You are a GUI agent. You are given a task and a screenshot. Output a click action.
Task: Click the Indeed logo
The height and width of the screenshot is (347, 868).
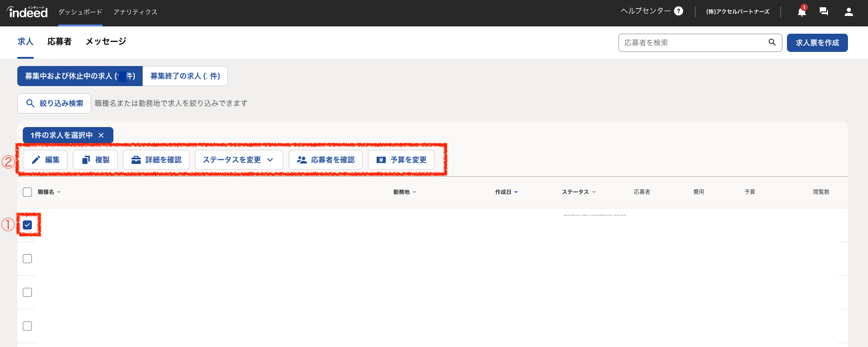click(x=27, y=12)
